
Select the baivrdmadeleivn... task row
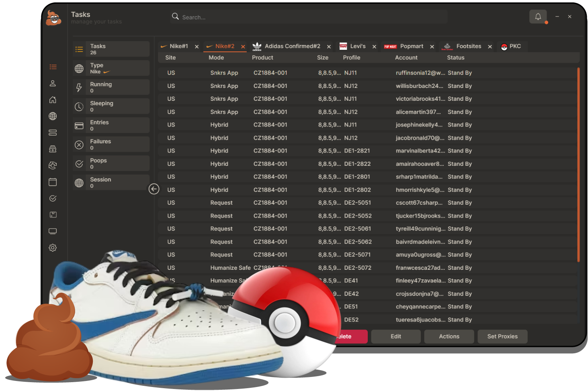point(367,242)
